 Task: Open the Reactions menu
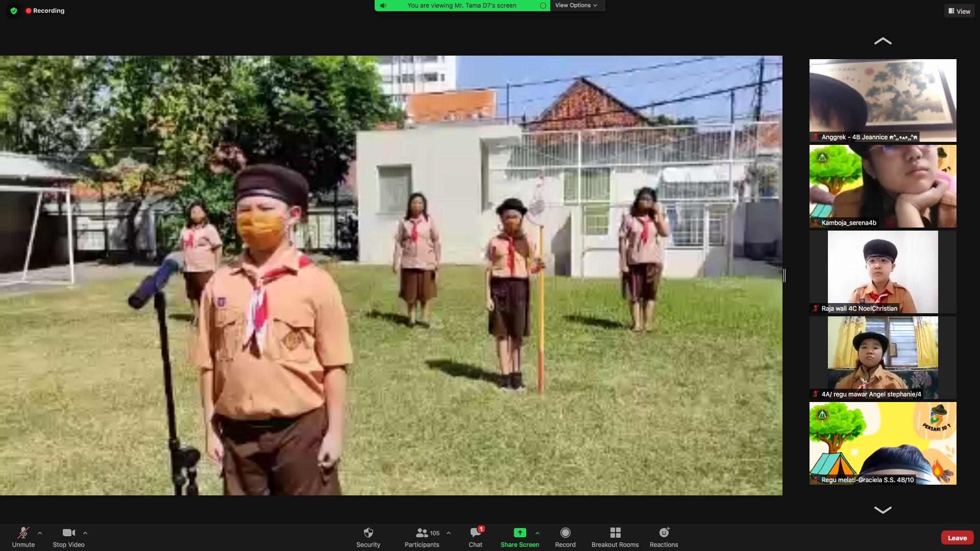point(664,533)
